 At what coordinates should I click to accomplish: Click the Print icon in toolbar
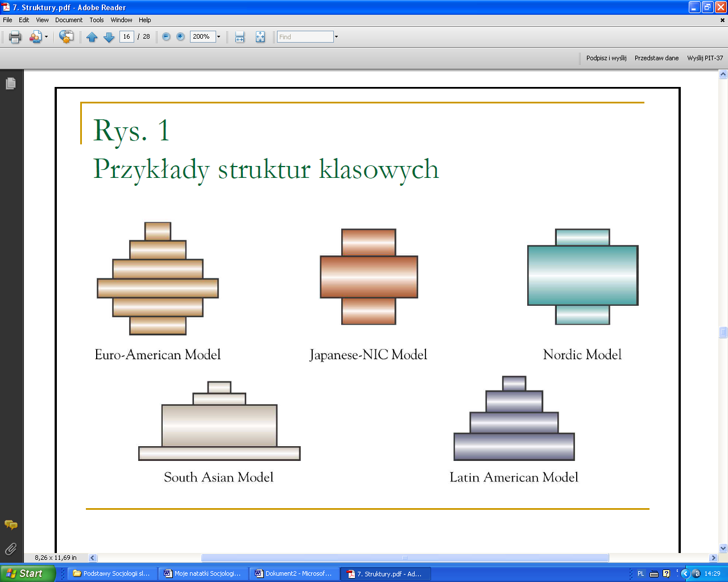(15, 37)
